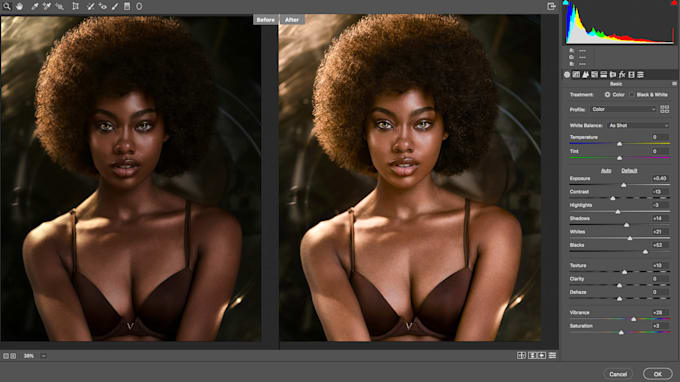Copy current settings to Before icon

click(542, 356)
